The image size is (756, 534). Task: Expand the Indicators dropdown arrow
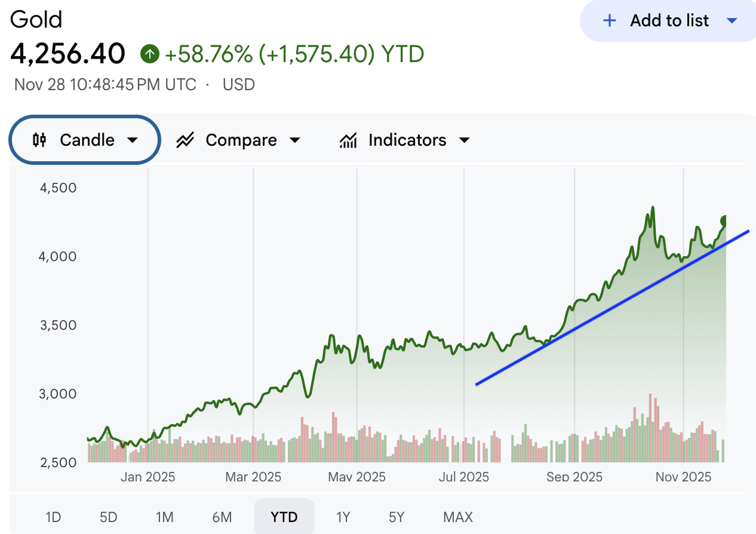tap(464, 140)
